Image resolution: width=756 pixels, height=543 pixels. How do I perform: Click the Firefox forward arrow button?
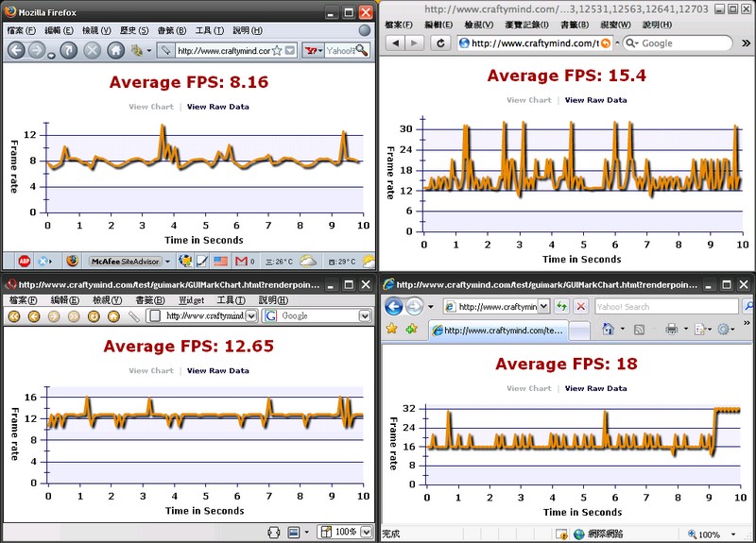[37, 50]
